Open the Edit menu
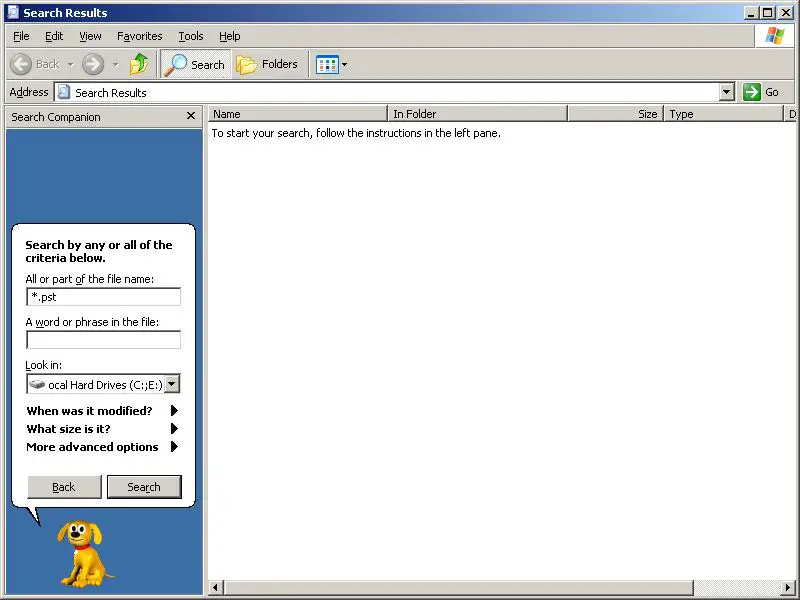The image size is (800, 600). click(54, 36)
